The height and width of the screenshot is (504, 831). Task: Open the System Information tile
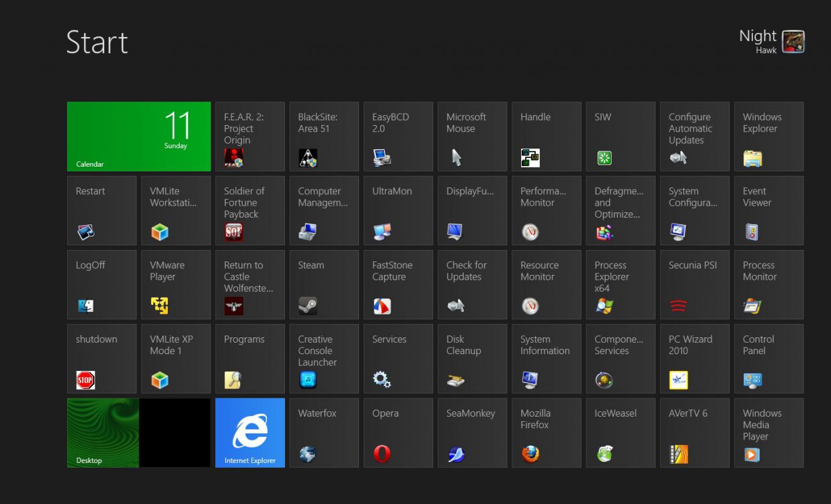click(x=547, y=359)
